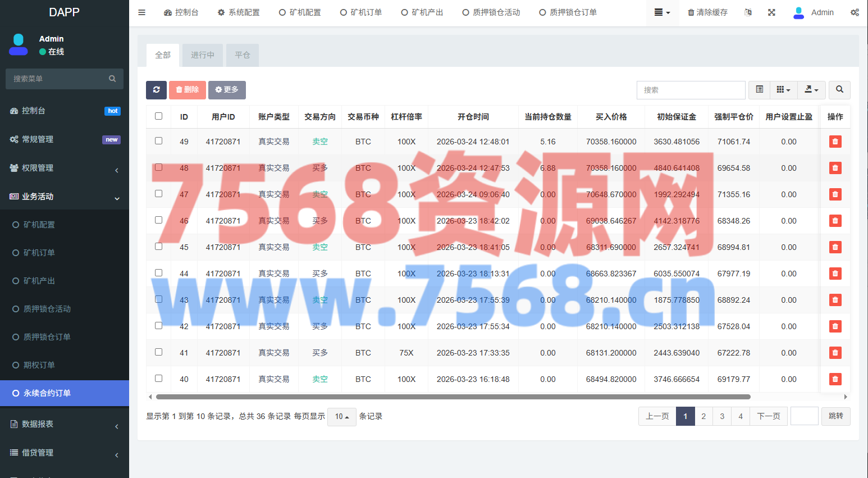This screenshot has height=478, width=868.
Task: Tick the checkbox for order ID 41
Action: (158, 352)
